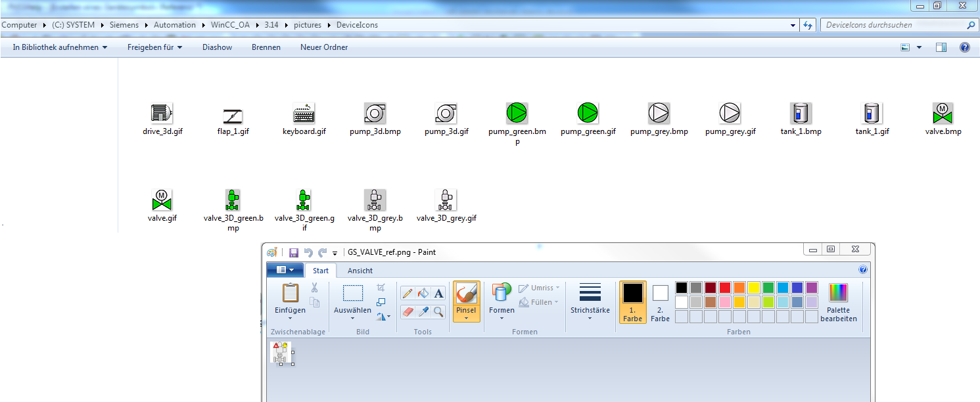
Task: Switch to the Ansicht tab
Action: pos(360,271)
